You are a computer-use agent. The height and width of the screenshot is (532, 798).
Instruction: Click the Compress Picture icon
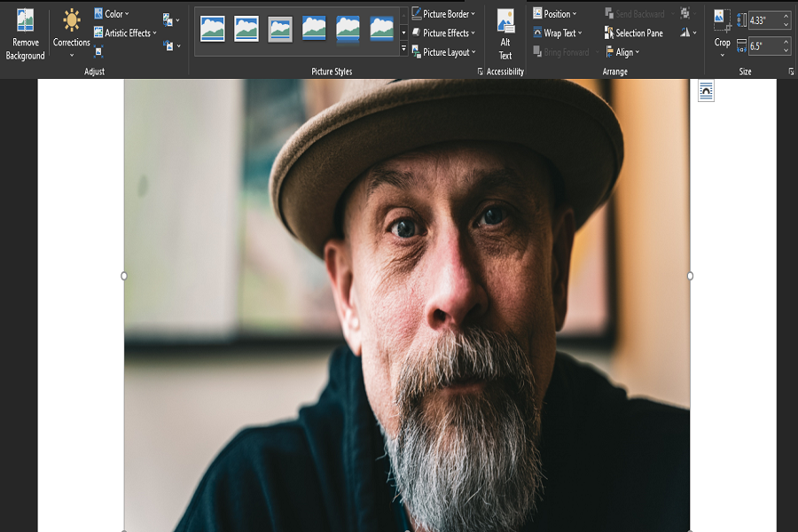[x=98, y=51]
